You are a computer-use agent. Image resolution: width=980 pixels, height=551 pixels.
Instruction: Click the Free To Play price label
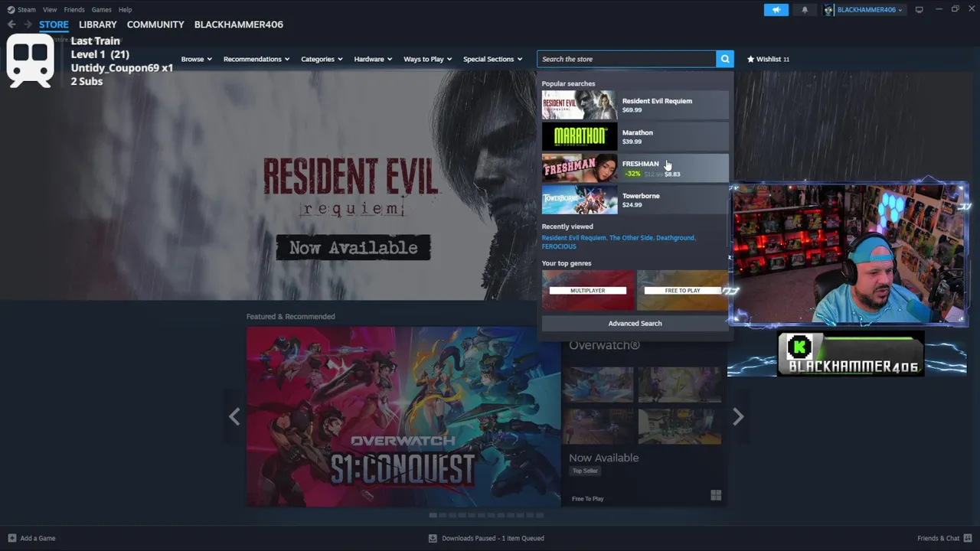pos(587,499)
